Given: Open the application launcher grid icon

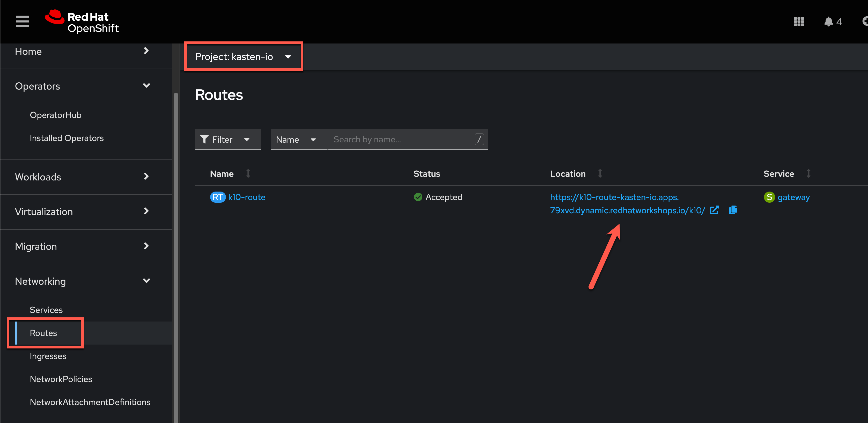Looking at the screenshot, I should pyautogui.click(x=799, y=22).
